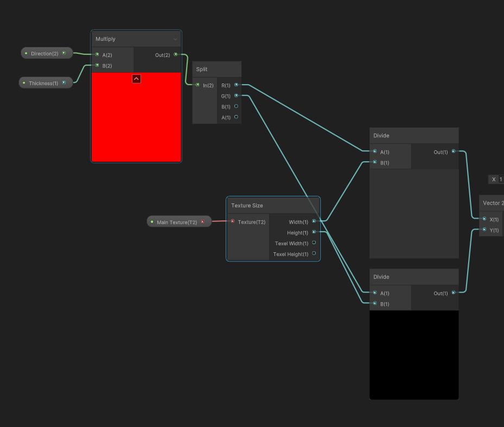
Task: Click the Y(1) input port on Vector 2
Action: click(484, 230)
